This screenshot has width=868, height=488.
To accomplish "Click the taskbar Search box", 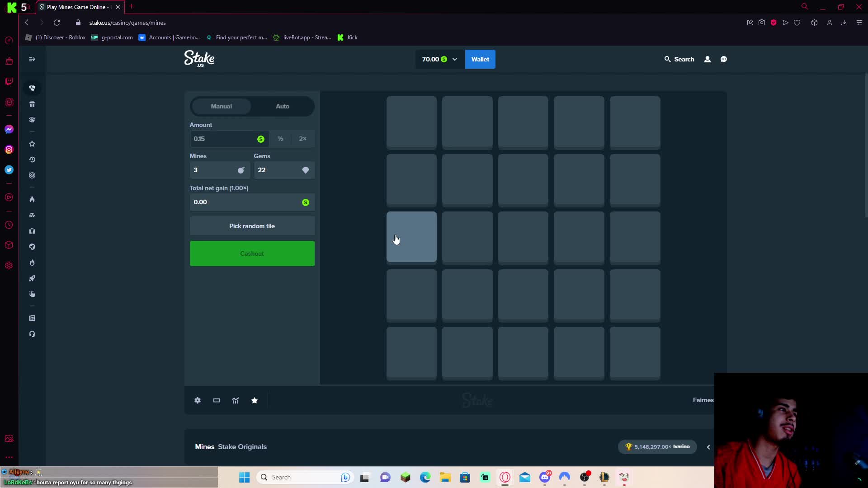I will tap(305, 477).
